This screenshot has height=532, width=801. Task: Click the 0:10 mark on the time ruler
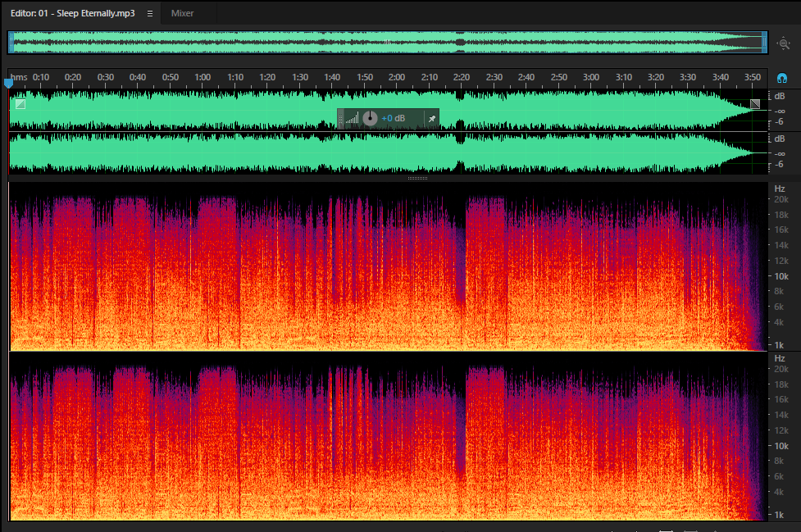pos(41,77)
